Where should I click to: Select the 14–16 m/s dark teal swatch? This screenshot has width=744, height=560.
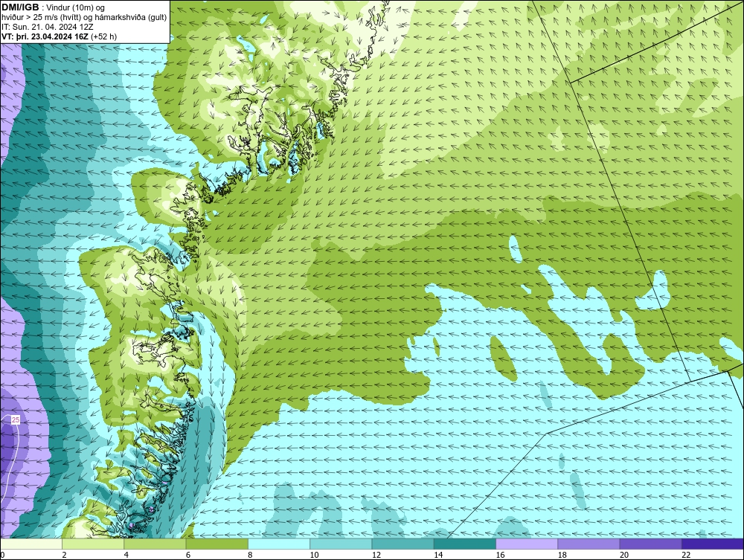(x=465, y=544)
